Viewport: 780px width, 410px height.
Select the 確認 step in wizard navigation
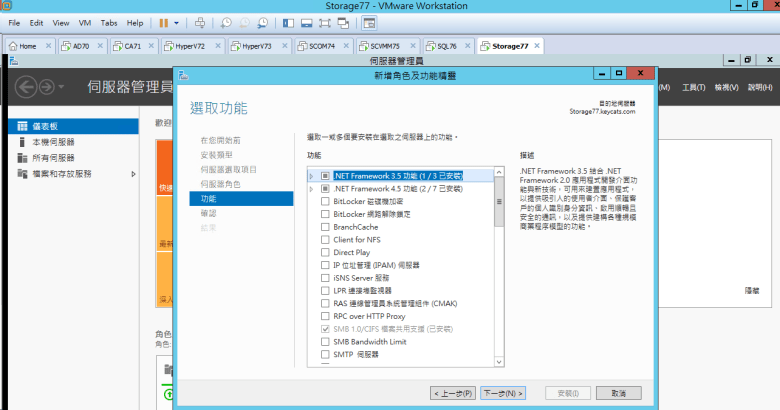pos(208,213)
